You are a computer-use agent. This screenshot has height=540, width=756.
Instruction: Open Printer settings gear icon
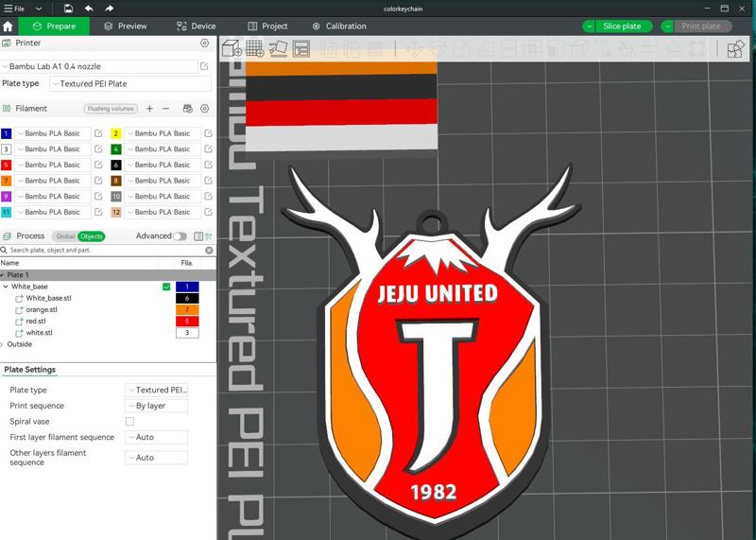click(204, 43)
